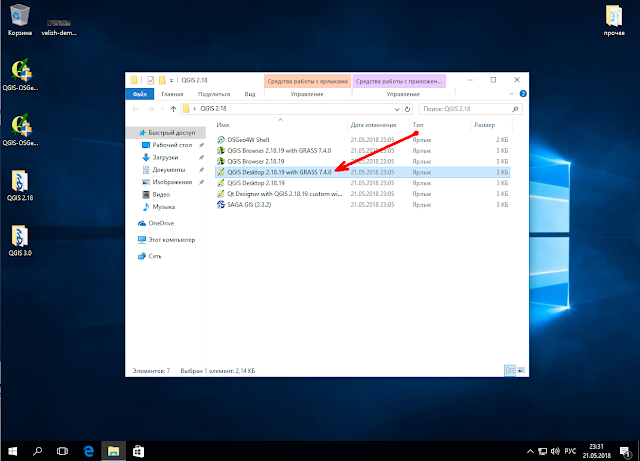
Task: Select the lower QGIS-OSGeo installer icon
Action: point(20,130)
